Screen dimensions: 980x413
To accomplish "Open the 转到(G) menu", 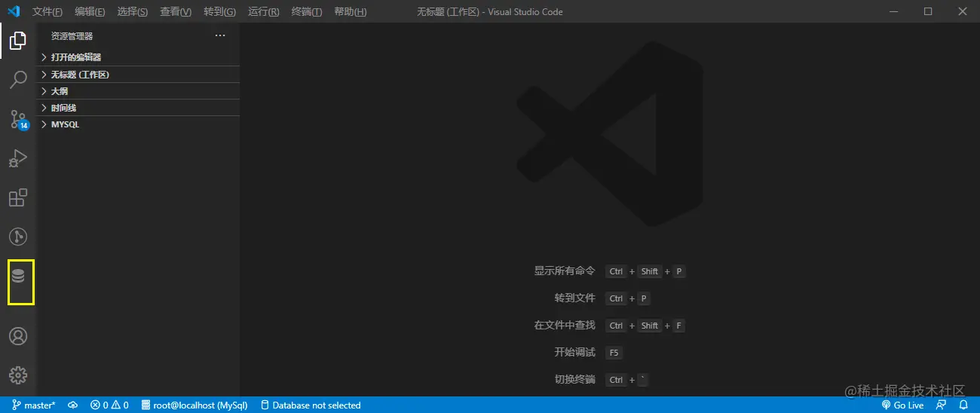I will click(x=219, y=12).
